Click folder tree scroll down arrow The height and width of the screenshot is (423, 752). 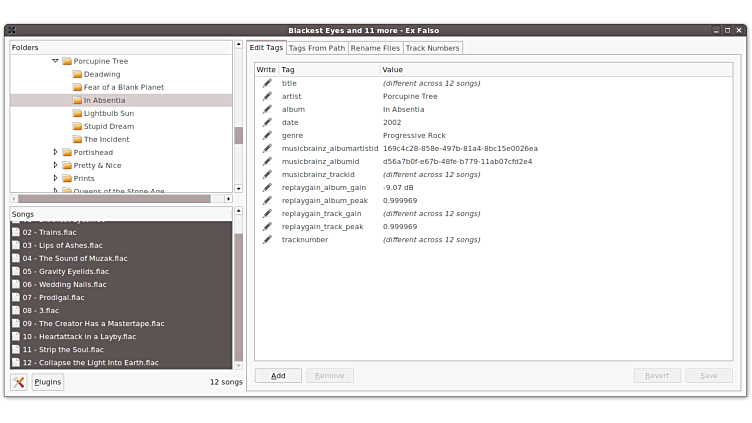click(x=238, y=188)
